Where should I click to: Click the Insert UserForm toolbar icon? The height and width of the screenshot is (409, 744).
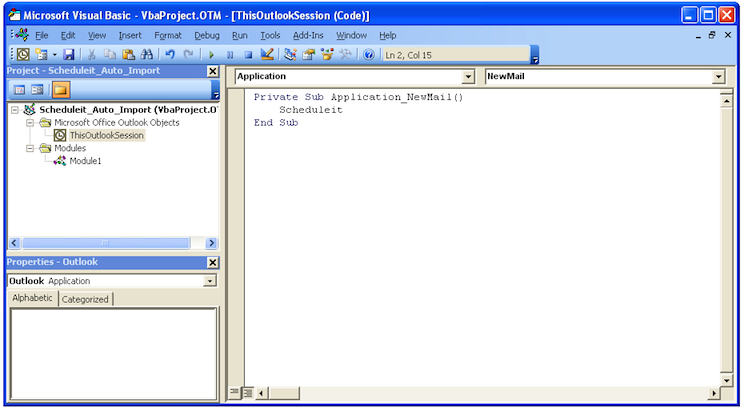tap(42, 55)
